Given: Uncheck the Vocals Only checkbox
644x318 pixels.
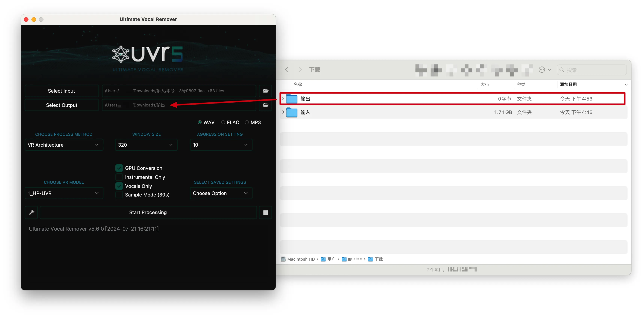Looking at the screenshot, I should tap(119, 186).
